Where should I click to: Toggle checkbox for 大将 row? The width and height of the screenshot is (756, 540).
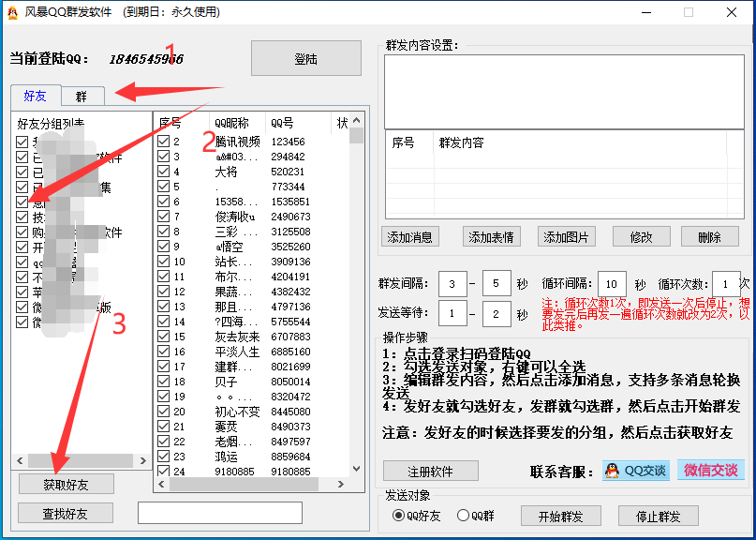[163, 171]
